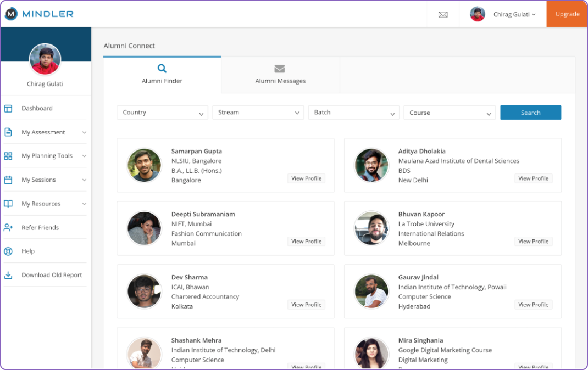Click the My Resources book icon
The image size is (588, 370).
coord(8,204)
